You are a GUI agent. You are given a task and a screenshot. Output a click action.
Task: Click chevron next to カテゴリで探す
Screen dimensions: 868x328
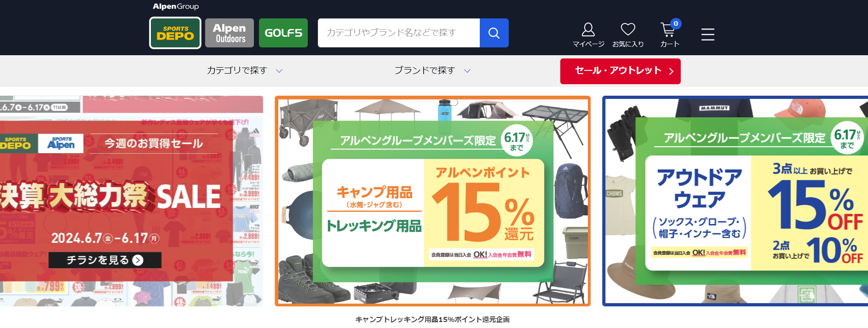coord(279,71)
